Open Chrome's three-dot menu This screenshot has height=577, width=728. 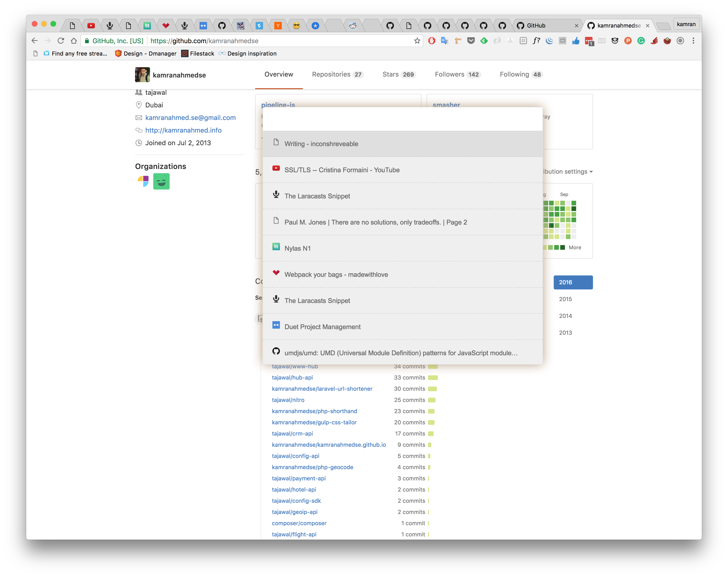tap(693, 40)
